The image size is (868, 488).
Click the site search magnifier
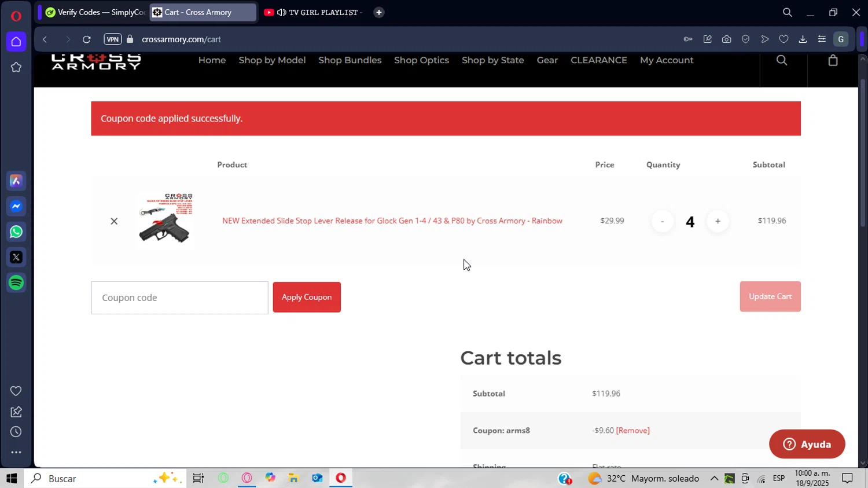pyautogui.click(x=782, y=60)
